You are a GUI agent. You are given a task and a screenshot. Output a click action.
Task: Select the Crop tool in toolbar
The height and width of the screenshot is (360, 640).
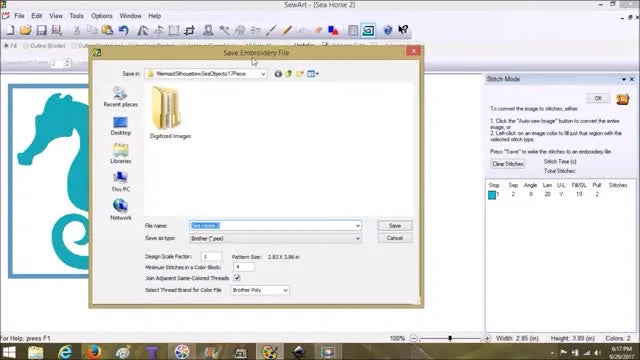click(189, 30)
